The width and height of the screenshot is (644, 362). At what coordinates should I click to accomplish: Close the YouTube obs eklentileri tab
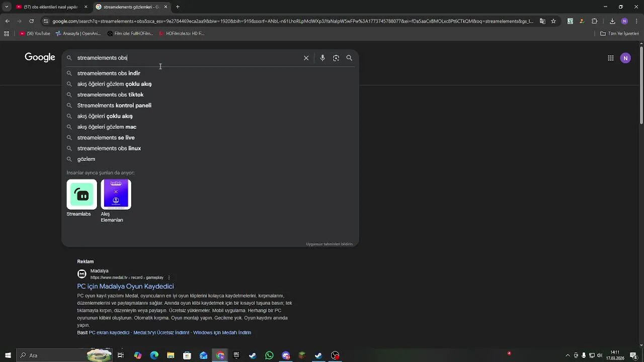[86, 7]
